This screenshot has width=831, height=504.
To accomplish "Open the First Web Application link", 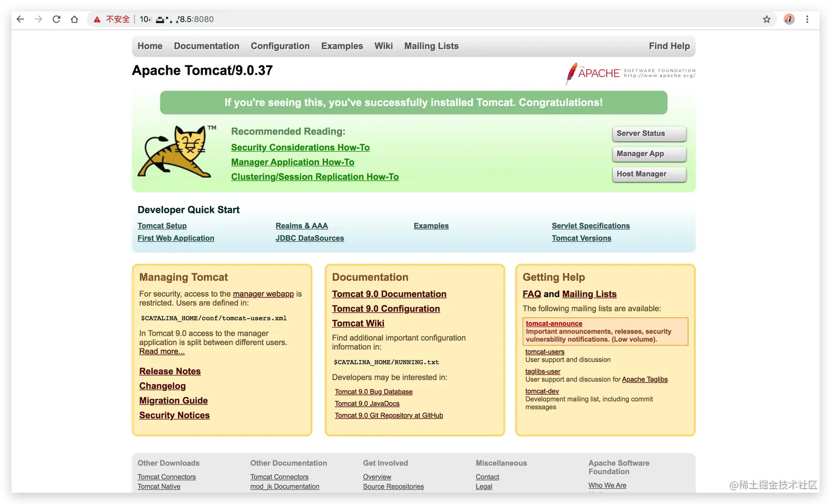I will (176, 238).
